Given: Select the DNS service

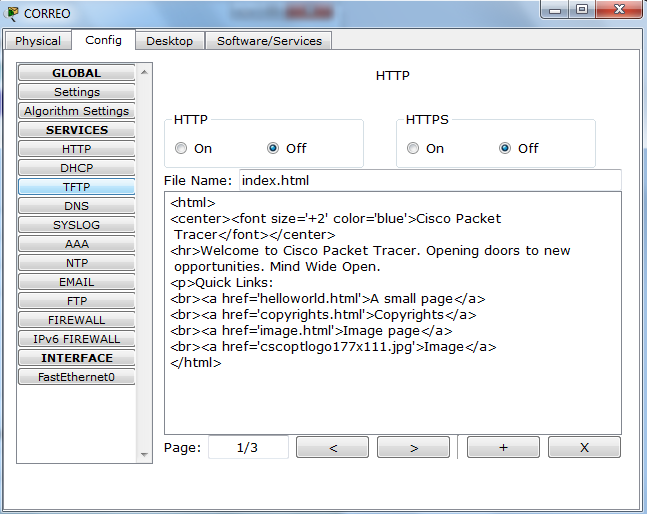Looking at the screenshot, I should pyautogui.click(x=77, y=206).
